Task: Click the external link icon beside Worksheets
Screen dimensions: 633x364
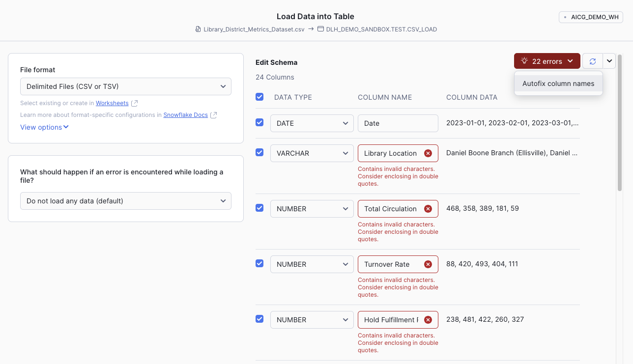Action: (135, 103)
